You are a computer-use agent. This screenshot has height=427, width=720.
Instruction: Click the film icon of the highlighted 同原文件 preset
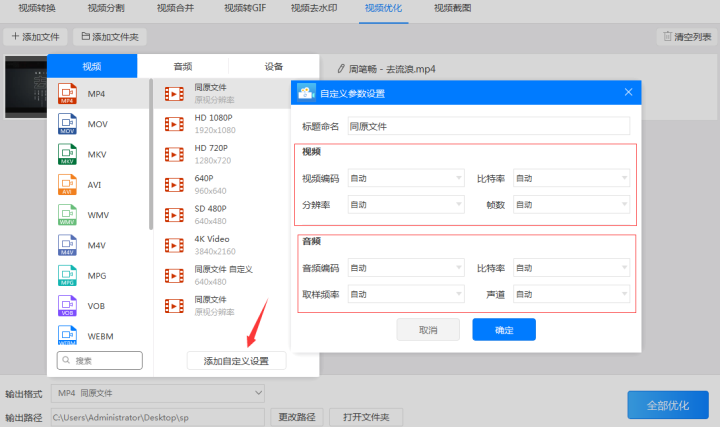click(174, 94)
